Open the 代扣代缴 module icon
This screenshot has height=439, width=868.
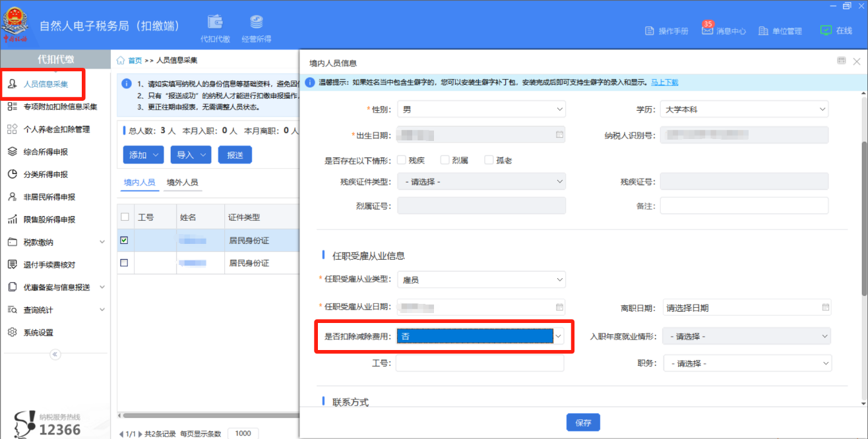[x=215, y=23]
